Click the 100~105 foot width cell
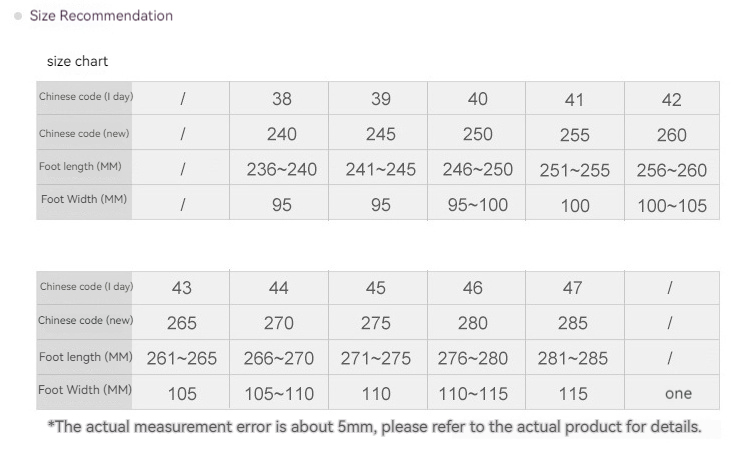The height and width of the screenshot is (465, 755). click(671, 206)
